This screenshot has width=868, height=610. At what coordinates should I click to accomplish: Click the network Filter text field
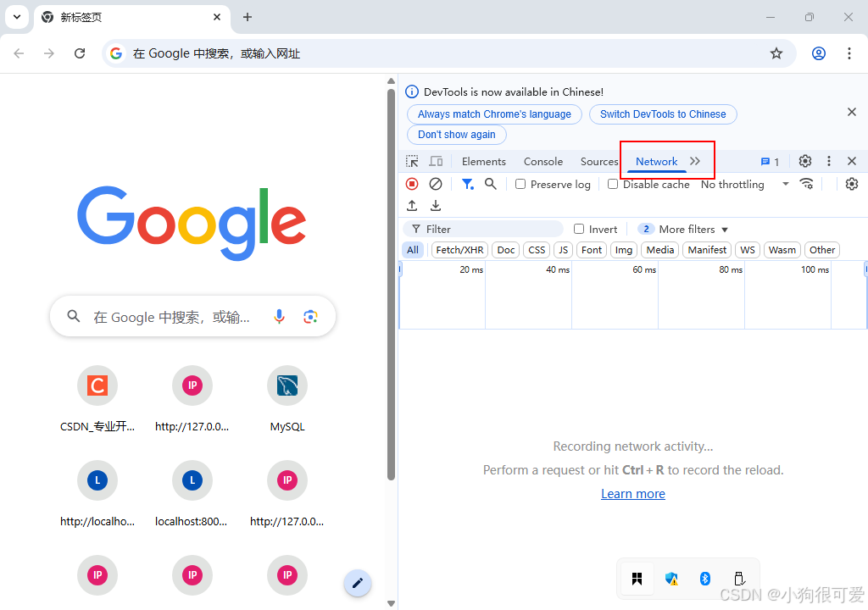483,229
